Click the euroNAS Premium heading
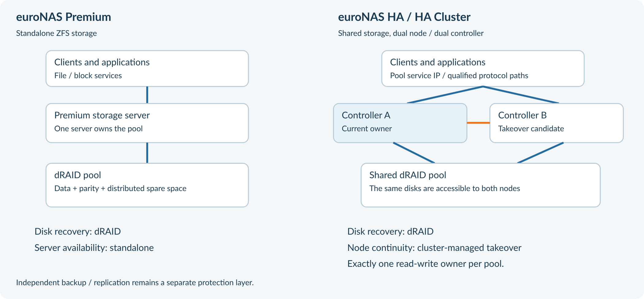 pyautogui.click(x=63, y=17)
